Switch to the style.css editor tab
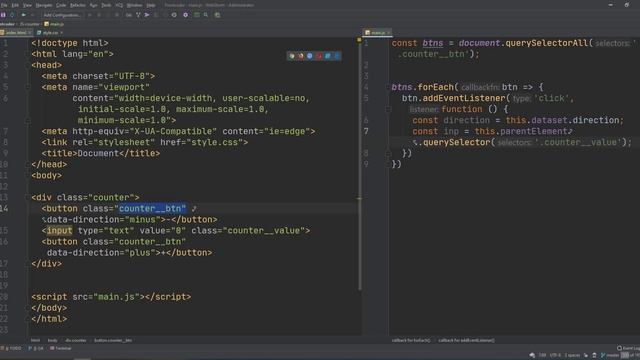Screen dimensions: 640x360 (50, 33)
